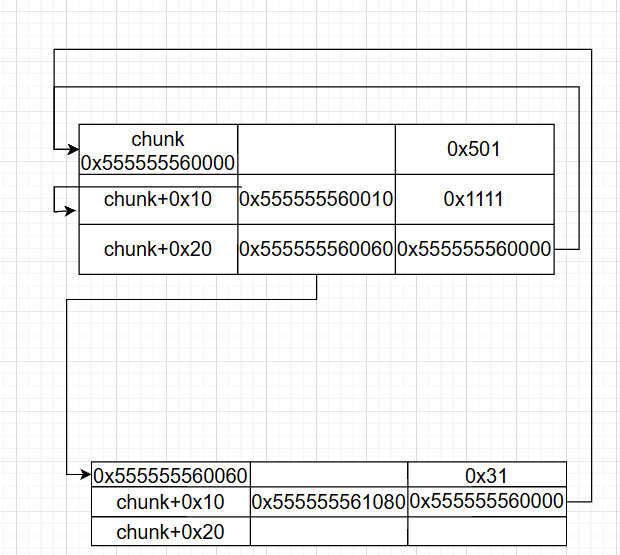Screen dimensions: 620x555
Task: Click 0x555555560000 value in top table's third row
Action: (x=474, y=249)
